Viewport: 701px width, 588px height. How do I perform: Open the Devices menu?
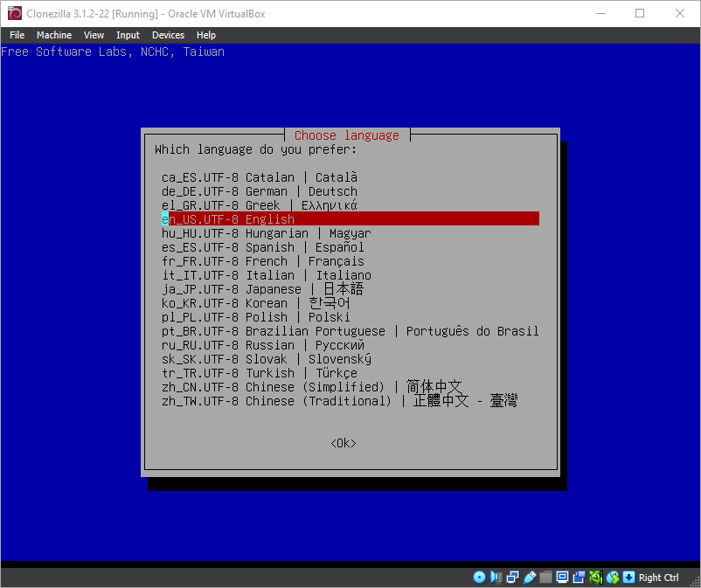coord(168,35)
